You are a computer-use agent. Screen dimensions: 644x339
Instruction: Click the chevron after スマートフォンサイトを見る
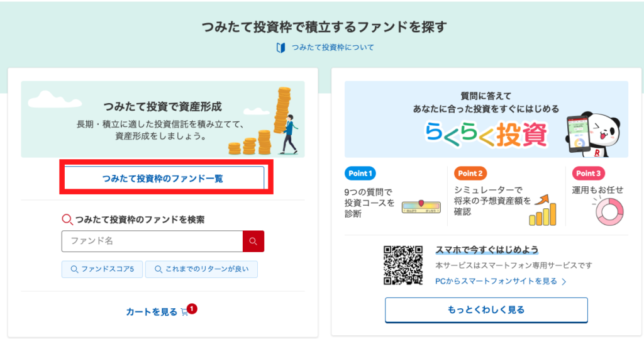click(564, 282)
